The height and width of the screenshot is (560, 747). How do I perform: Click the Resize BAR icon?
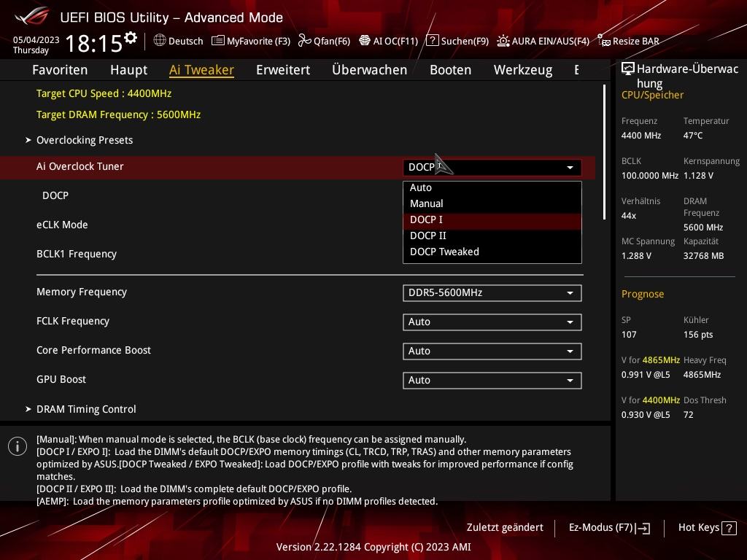pos(603,41)
